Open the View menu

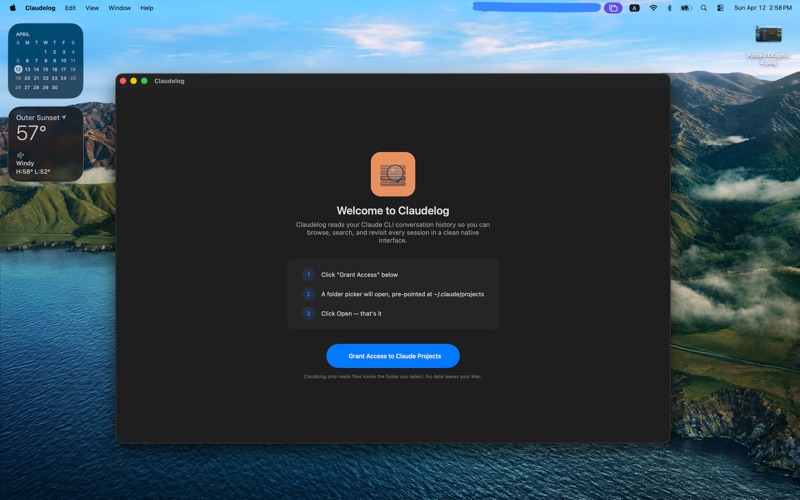92,8
